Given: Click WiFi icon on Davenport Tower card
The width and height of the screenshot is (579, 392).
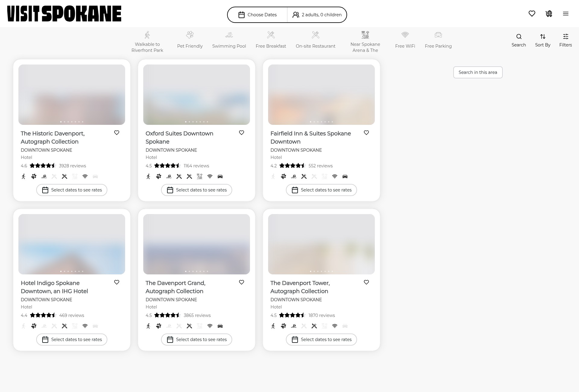Looking at the screenshot, I should pos(335,326).
